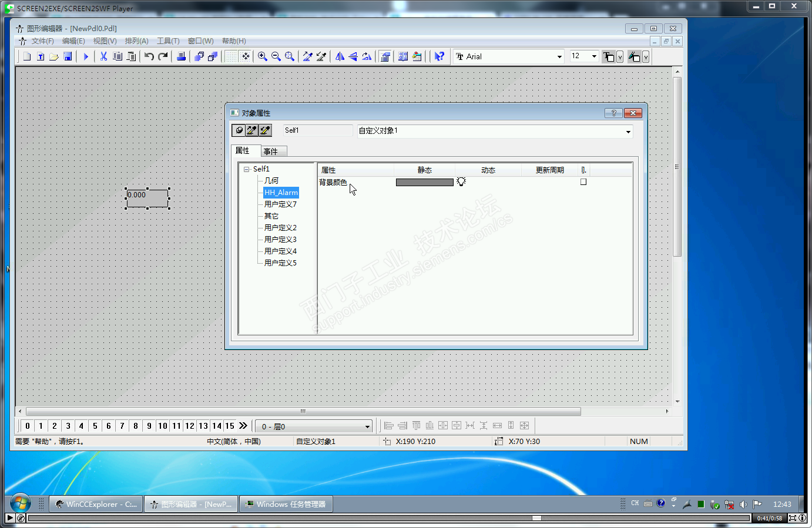Click the font color icon
Screen dimensions: 812x528
(x=609, y=56)
